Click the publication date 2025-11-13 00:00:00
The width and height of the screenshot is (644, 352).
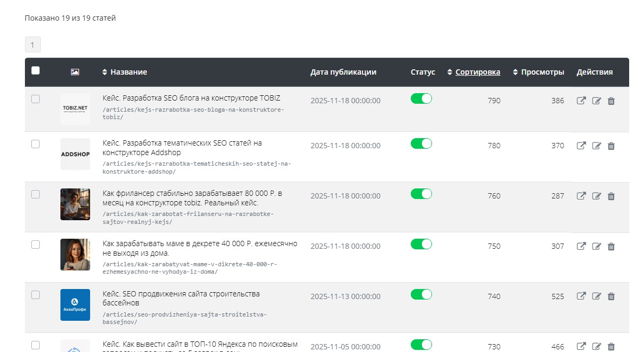pos(346,296)
